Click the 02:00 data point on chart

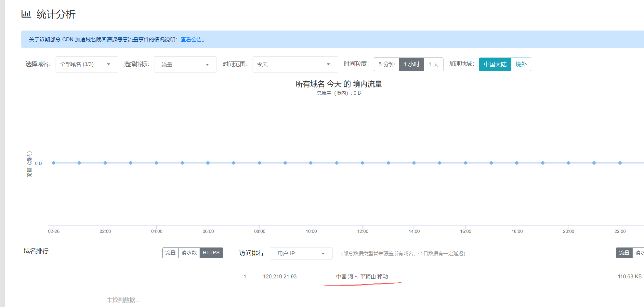[105, 163]
